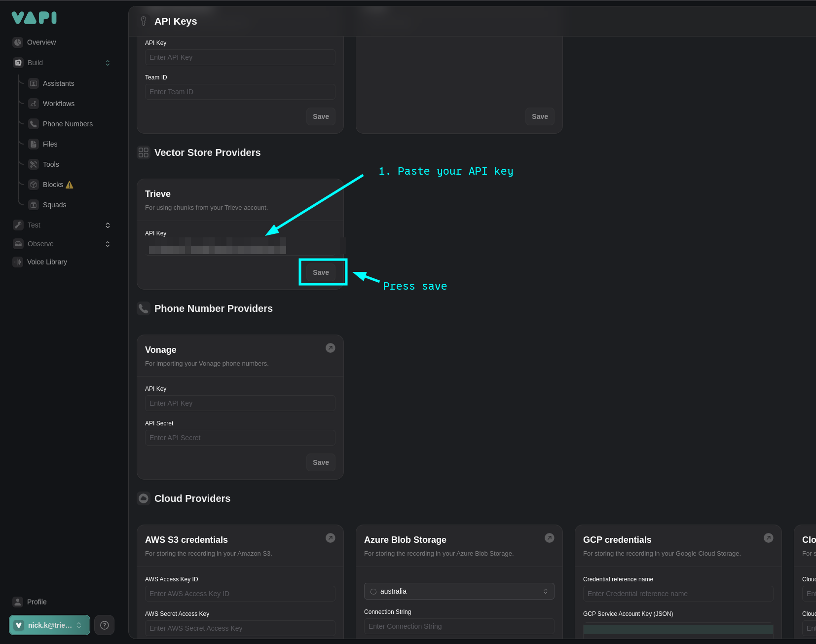Open the Squads sidebar icon
The image size is (816, 644).
click(34, 205)
